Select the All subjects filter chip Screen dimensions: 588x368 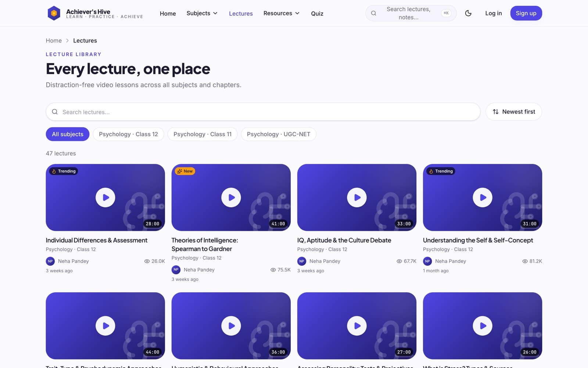[68, 134]
